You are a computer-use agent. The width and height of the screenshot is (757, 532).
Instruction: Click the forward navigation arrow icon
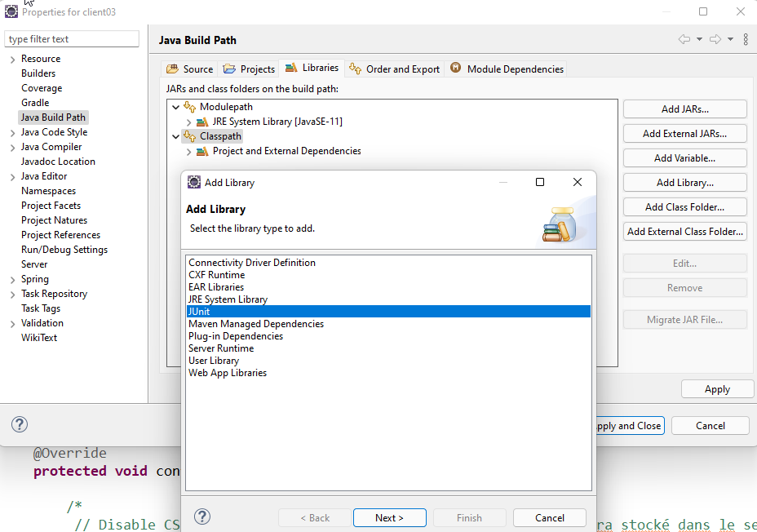(x=715, y=39)
